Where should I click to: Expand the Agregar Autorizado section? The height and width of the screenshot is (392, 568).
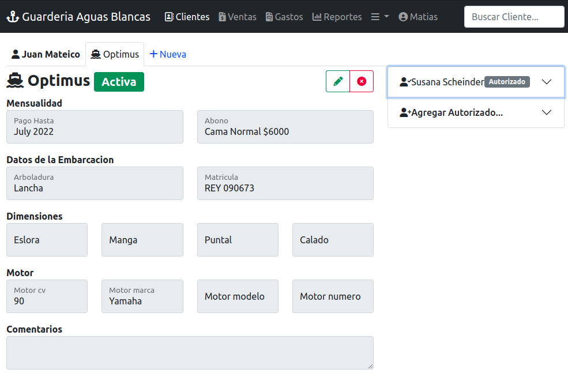[x=476, y=112]
